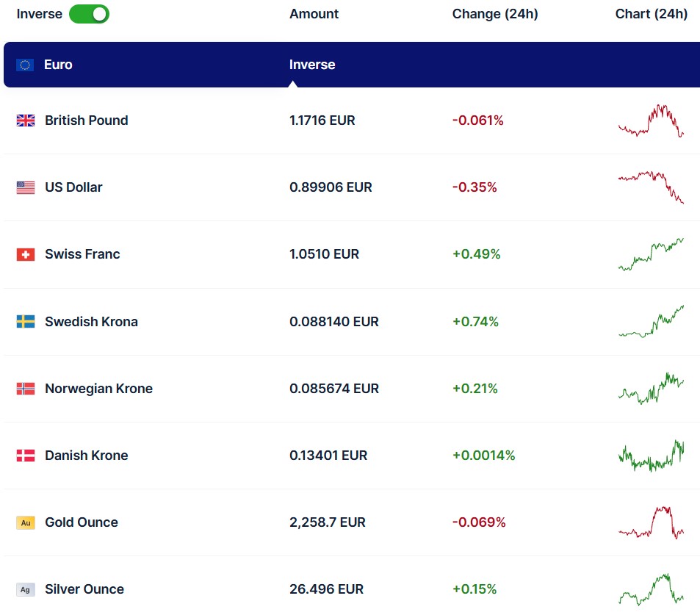Click the Amount column header

(x=314, y=14)
